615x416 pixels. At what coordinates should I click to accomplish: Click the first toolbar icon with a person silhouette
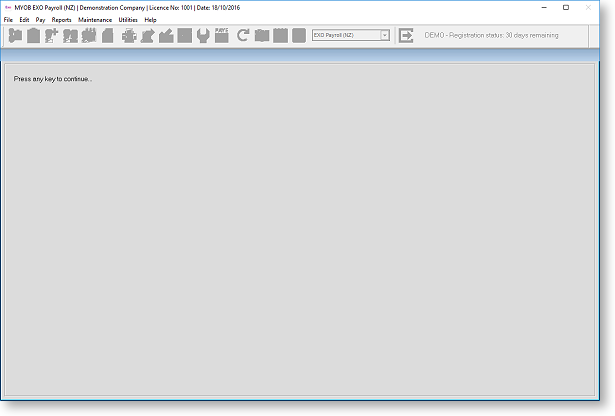pyautogui.click(x=15, y=35)
